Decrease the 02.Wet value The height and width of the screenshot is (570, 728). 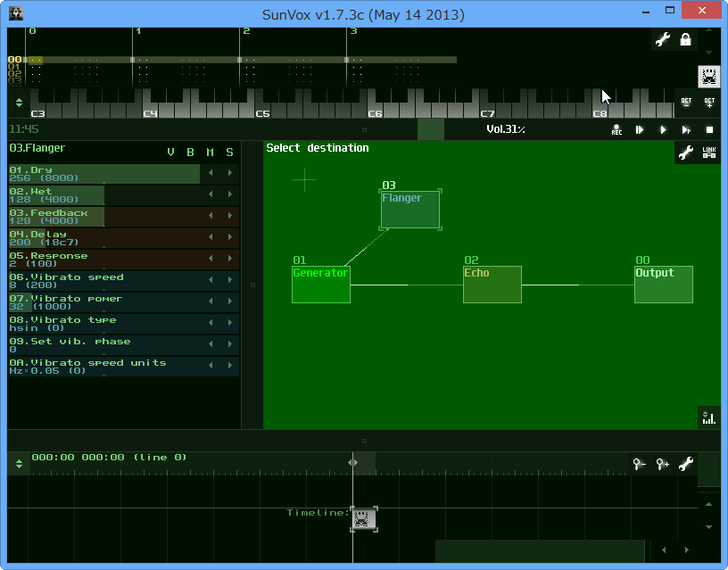click(x=211, y=194)
